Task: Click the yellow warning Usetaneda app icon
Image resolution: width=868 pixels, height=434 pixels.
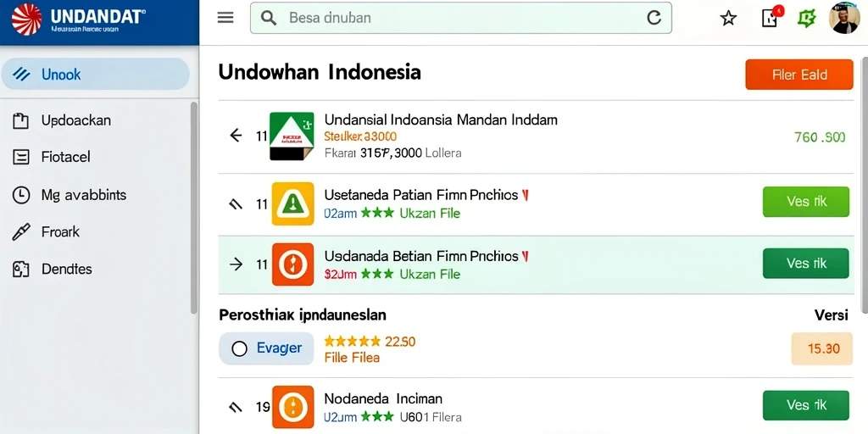Action: (x=292, y=203)
